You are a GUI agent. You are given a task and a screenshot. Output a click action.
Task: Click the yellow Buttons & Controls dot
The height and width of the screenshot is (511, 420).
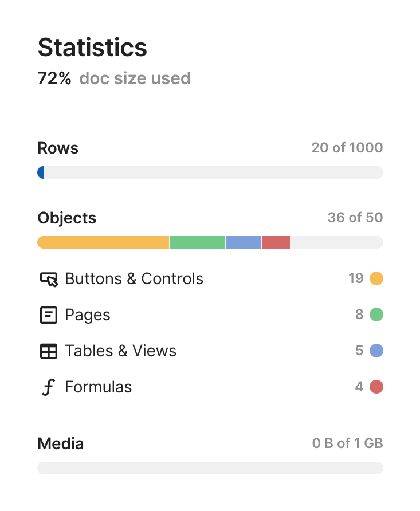(376, 279)
